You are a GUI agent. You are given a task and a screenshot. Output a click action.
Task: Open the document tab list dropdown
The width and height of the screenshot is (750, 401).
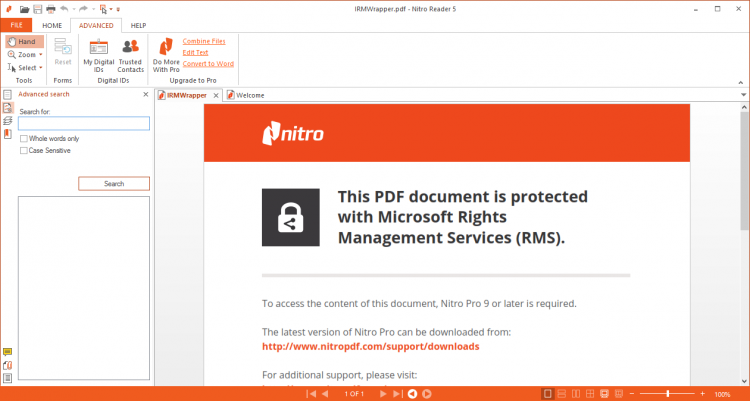pos(743,95)
